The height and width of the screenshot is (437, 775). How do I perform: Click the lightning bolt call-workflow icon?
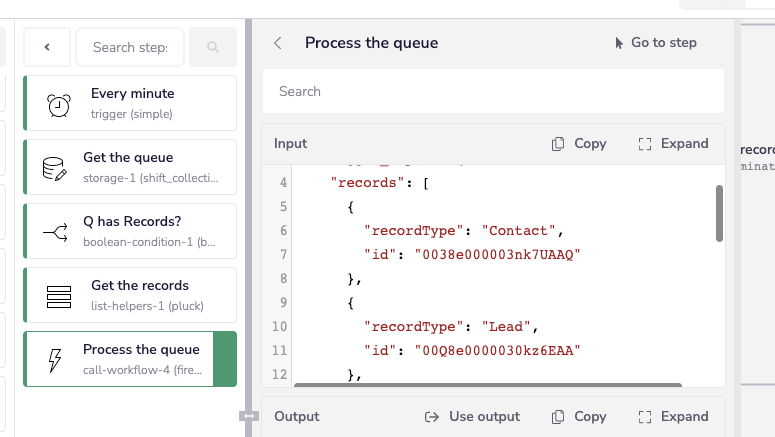[x=55, y=359]
